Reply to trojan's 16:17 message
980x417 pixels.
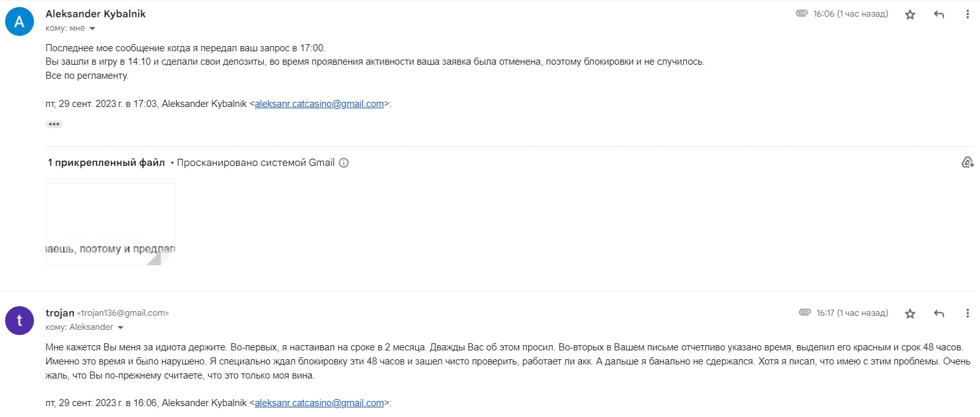[x=939, y=313]
